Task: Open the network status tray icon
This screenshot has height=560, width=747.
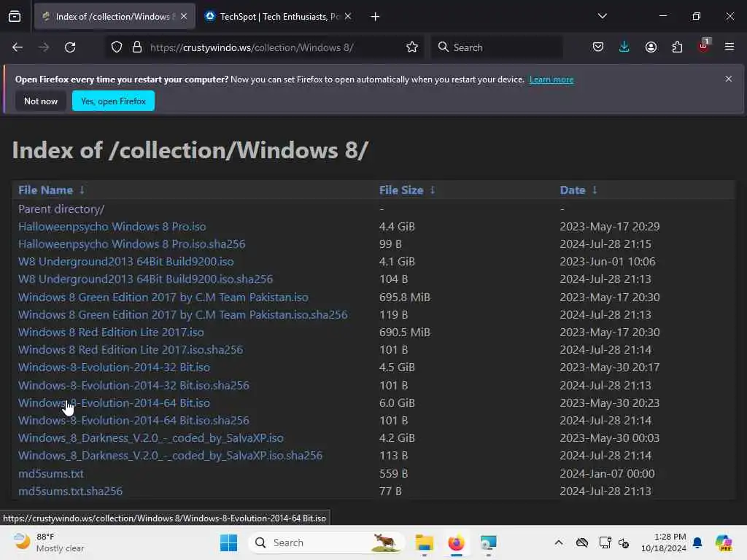Action: [x=605, y=542]
